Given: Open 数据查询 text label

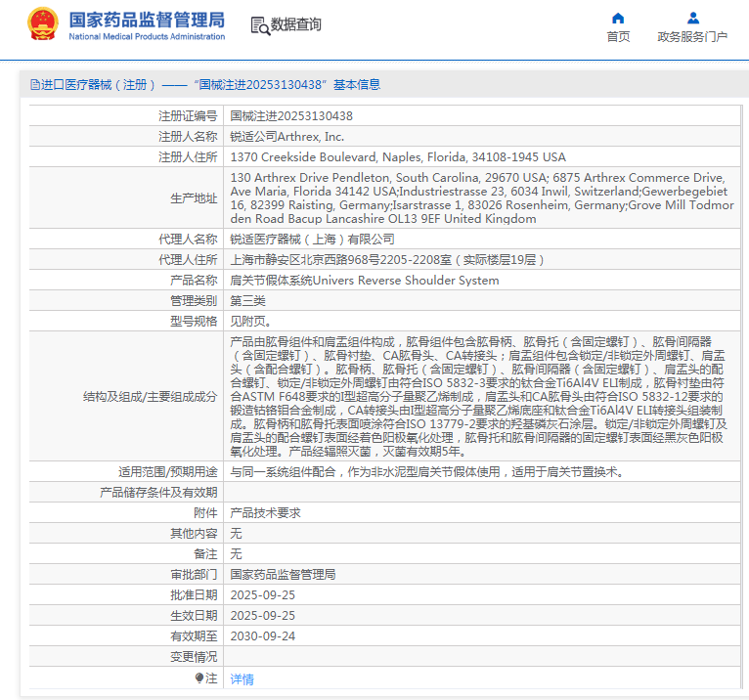Looking at the screenshot, I should [x=296, y=25].
